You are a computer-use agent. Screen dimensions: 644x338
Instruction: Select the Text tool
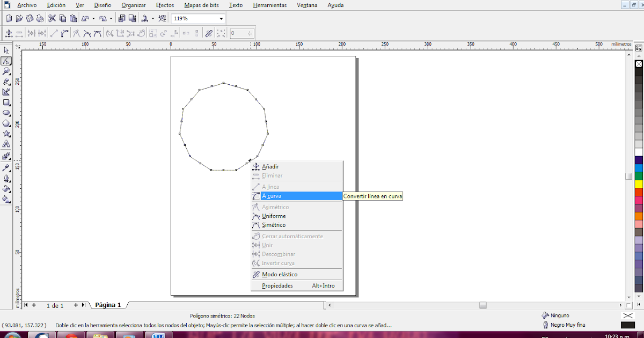tap(6, 144)
